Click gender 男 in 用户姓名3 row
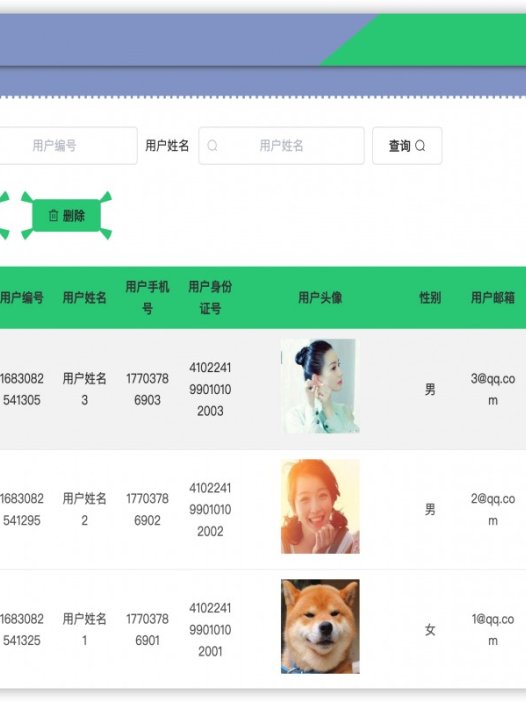 430,389
